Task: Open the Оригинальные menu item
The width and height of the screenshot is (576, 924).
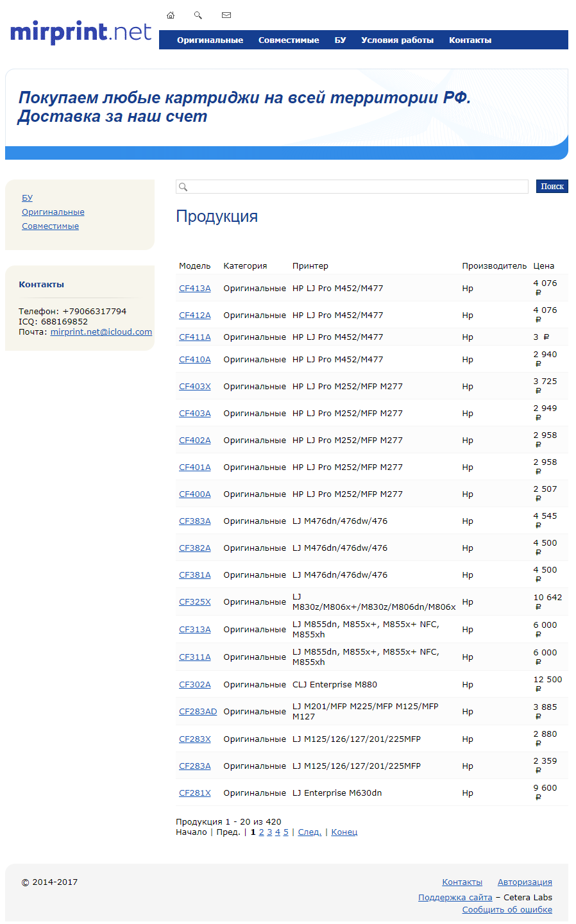Action: 210,40
